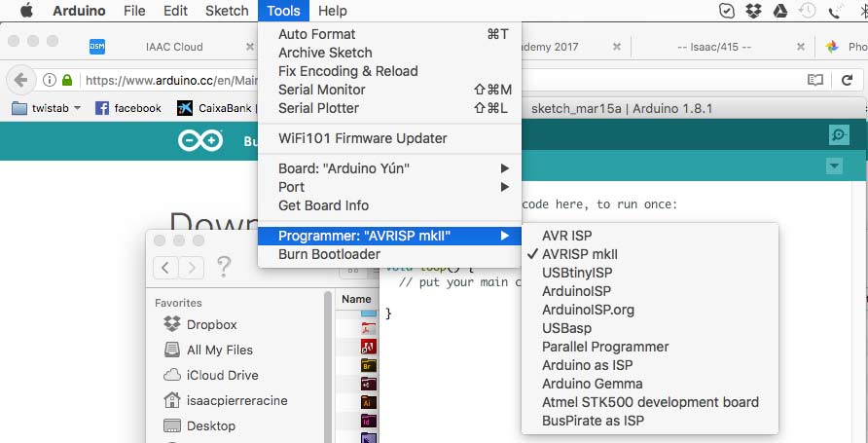Open Serial Monitor
The width and height of the screenshot is (868, 443).
coord(389,90)
